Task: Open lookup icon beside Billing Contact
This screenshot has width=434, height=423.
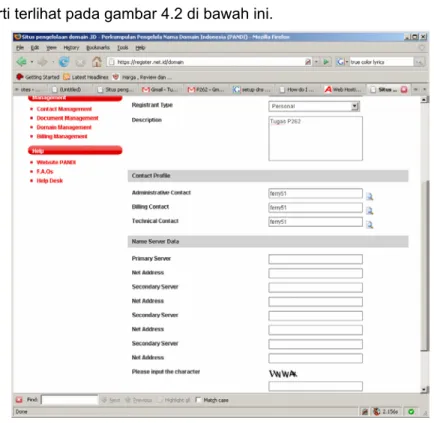Action: coord(369,211)
